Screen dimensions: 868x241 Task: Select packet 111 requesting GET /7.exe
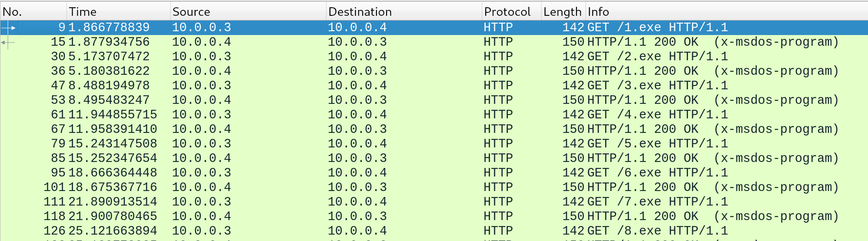[x=657, y=202]
